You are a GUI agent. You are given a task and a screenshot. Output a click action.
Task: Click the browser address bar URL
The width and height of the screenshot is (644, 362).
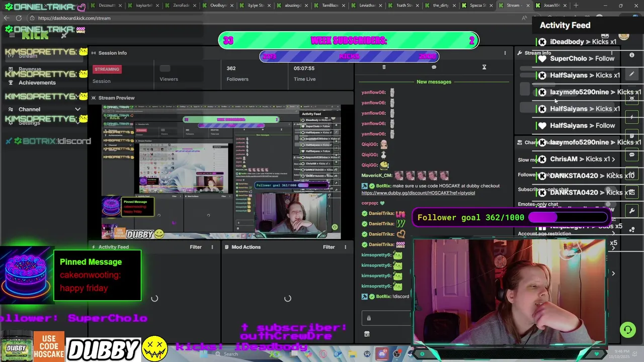click(74, 18)
